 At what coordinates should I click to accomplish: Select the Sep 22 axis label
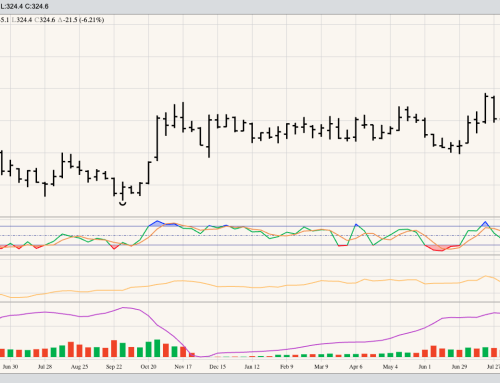[114, 367]
